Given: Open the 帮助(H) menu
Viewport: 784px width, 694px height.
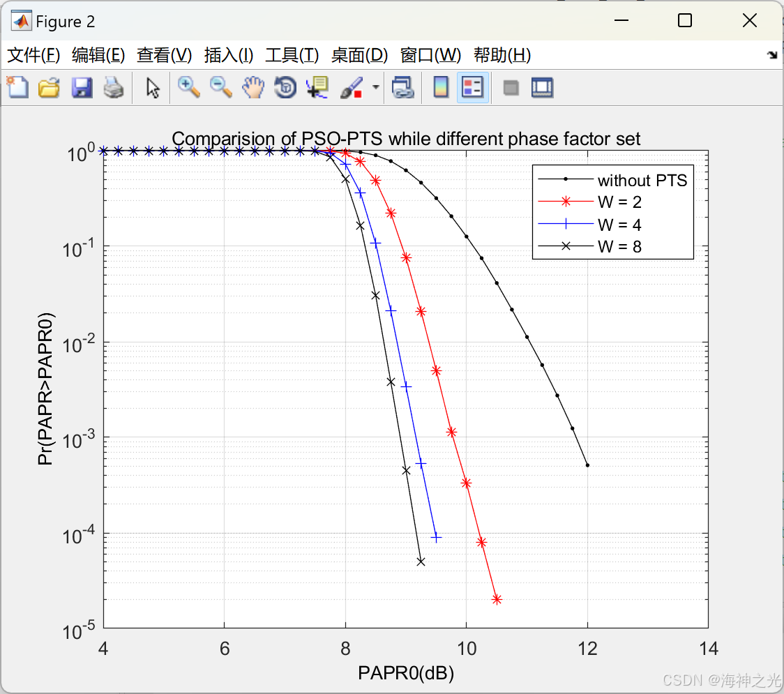Looking at the screenshot, I should pyautogui.click(x=502, y=55).
